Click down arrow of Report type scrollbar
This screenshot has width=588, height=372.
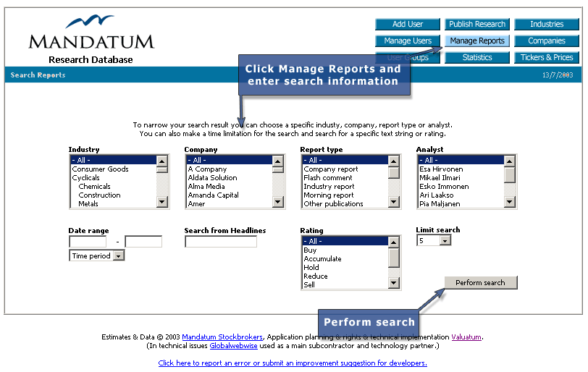coord(394,202)
